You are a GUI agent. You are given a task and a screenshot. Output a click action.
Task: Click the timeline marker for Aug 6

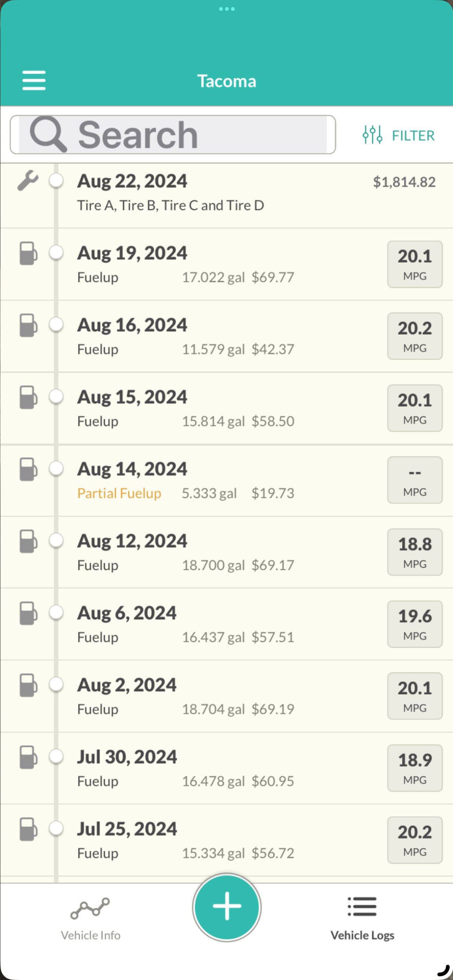point(56,612)
